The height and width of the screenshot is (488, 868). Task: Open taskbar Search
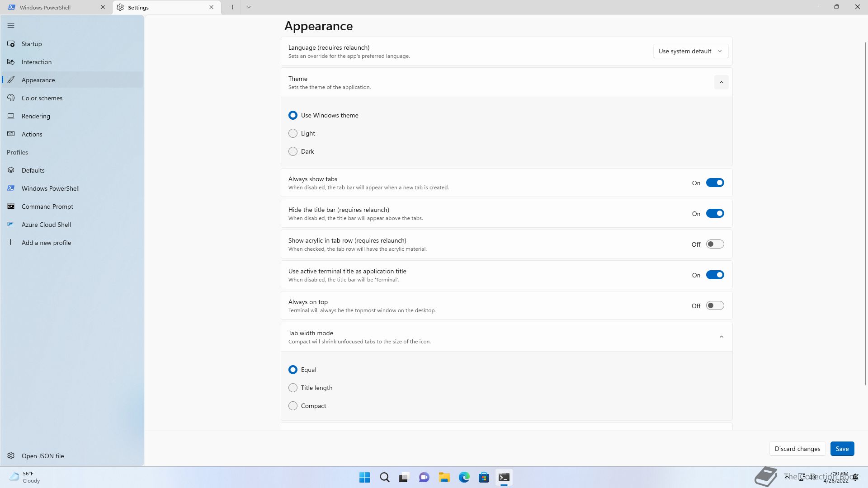tap(385, 478)
